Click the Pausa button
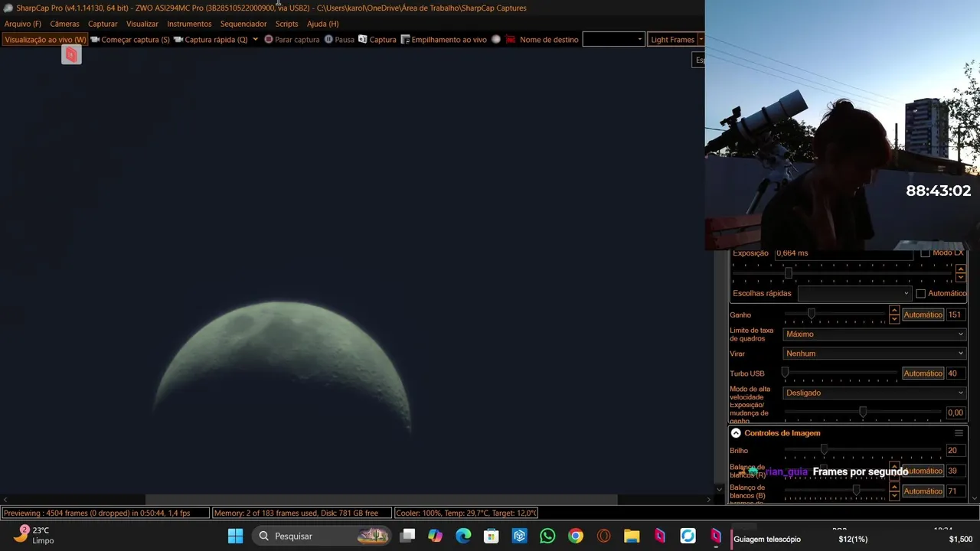 (339, 40)
